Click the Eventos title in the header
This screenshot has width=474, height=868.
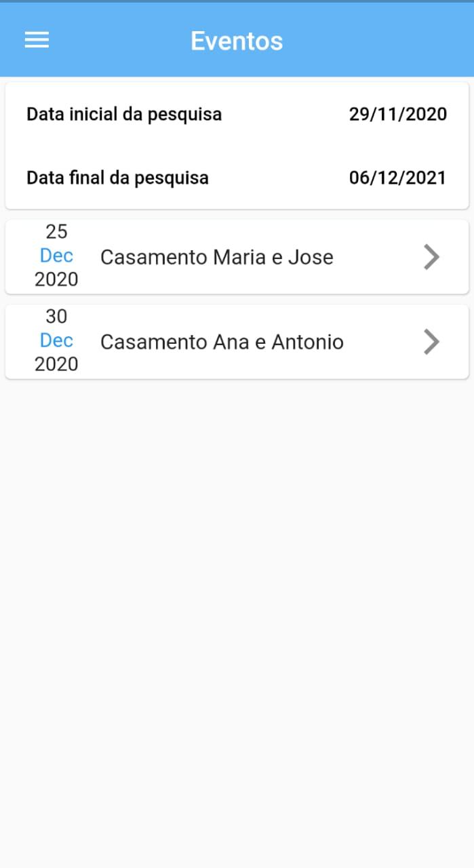(237, 41)
